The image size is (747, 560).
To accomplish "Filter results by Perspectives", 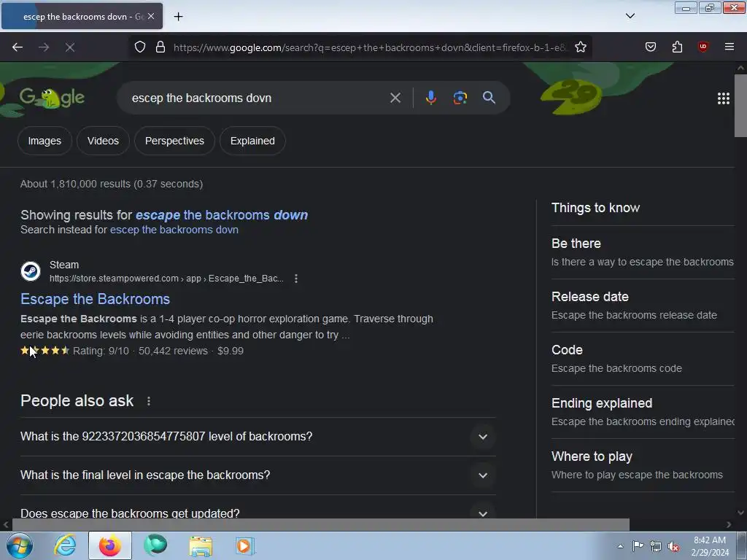I will 174,141.
